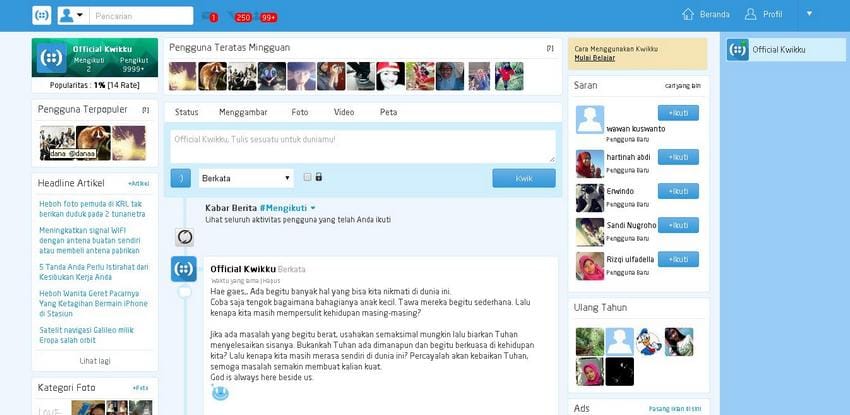Click the Kwikku logo in top bar
850x415 pixels.
tap(41, 15)
